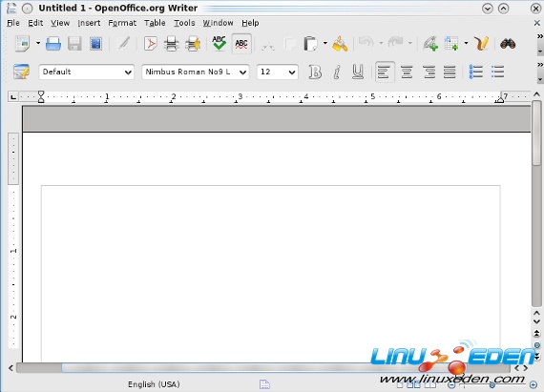Viewport: 544px width, 392px height.
Task: Click the Redo arrow icon
Action: [395, 43]
